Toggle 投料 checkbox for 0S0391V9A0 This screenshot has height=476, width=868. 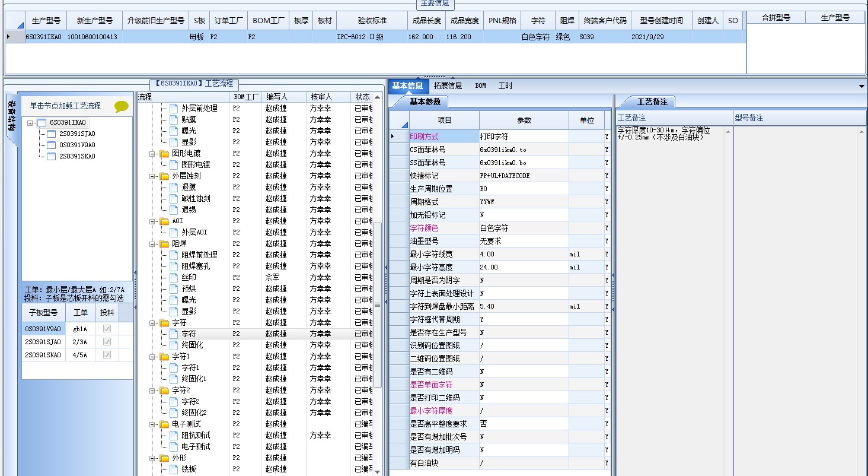point(107,329)
